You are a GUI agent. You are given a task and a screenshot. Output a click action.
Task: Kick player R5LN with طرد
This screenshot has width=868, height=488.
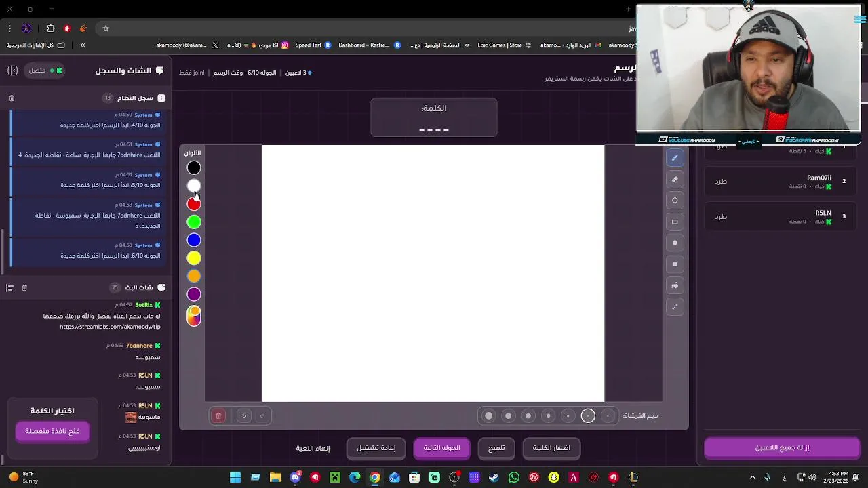[721, 217]
